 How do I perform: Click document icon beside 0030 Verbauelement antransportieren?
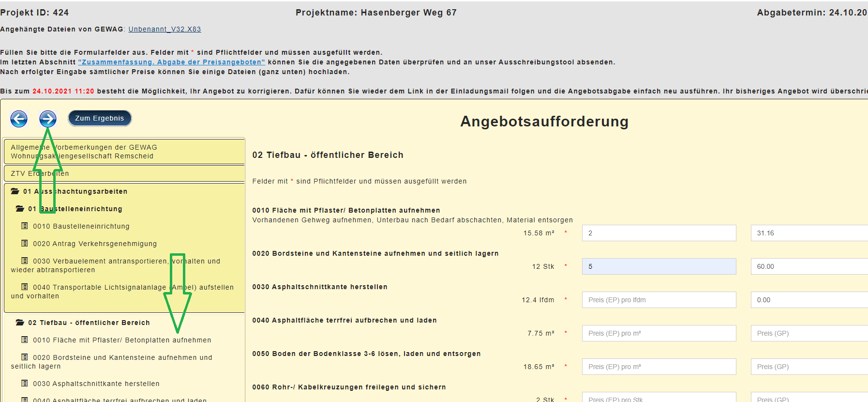[x=25, y=261]
